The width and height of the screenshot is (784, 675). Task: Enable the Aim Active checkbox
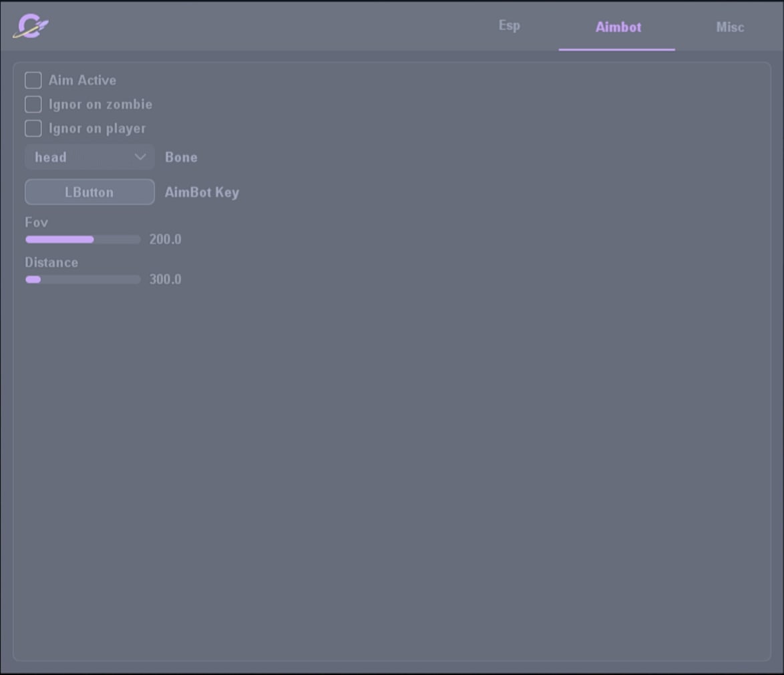[33, 81]
